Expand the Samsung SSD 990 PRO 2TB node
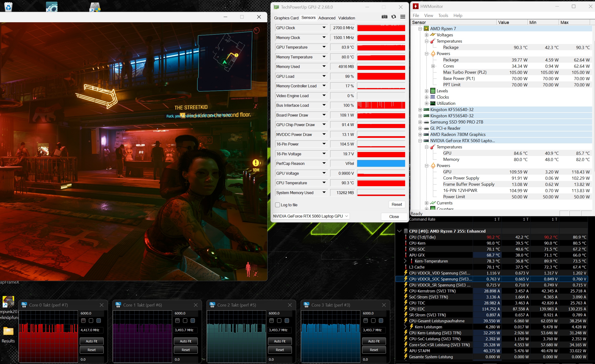 pos(420,122)
